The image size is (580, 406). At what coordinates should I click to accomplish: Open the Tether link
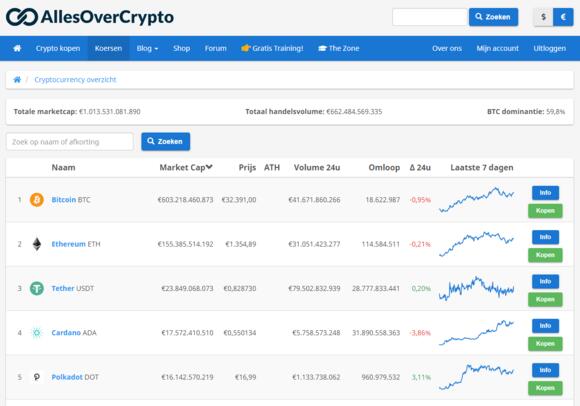click(x=63, y=288)
